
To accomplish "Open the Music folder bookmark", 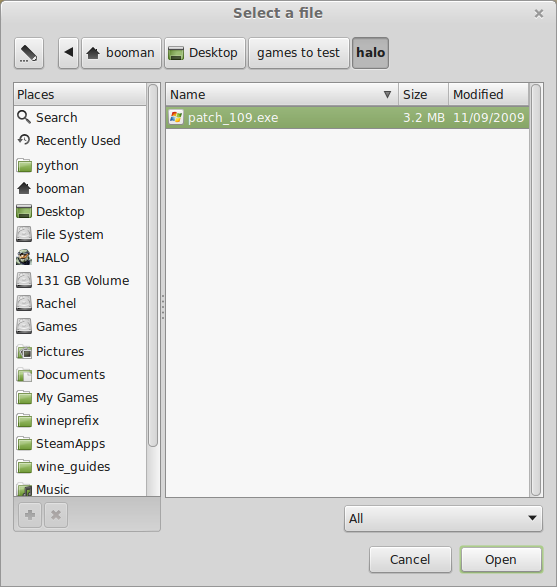I will coord(80,489).
